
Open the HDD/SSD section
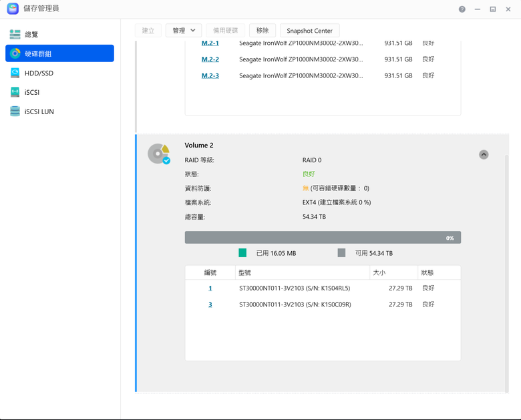(x=60, y=73)
